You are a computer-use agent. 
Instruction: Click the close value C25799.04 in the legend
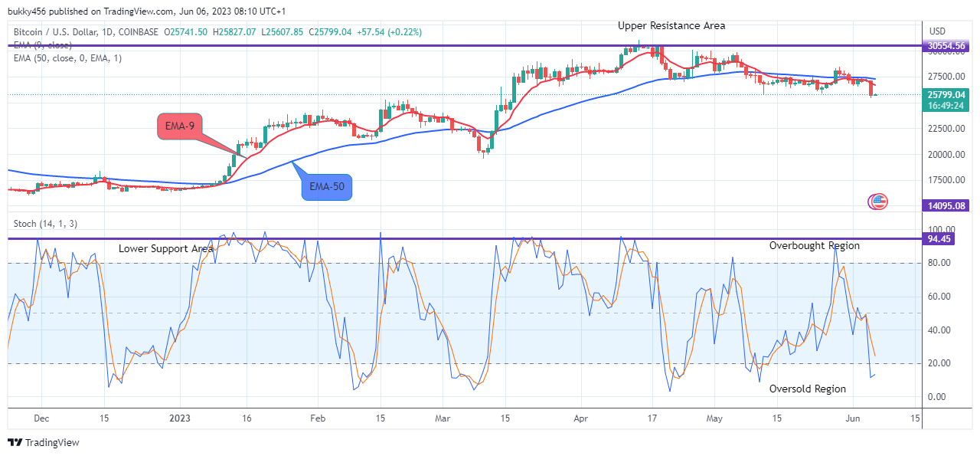(329, 32)
